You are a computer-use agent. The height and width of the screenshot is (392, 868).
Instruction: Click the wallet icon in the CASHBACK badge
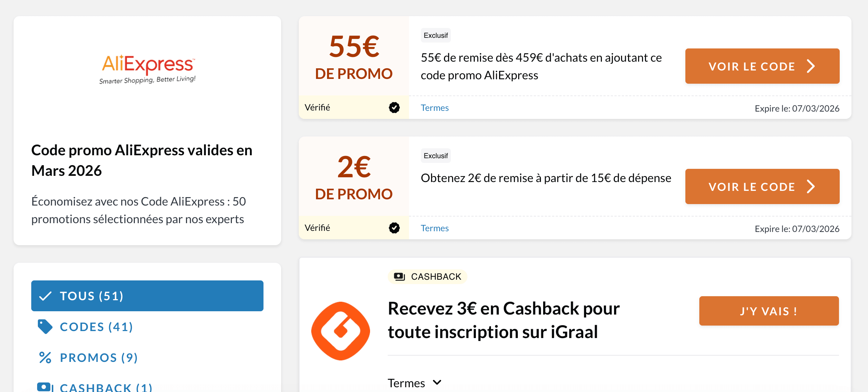pos(399,276)
